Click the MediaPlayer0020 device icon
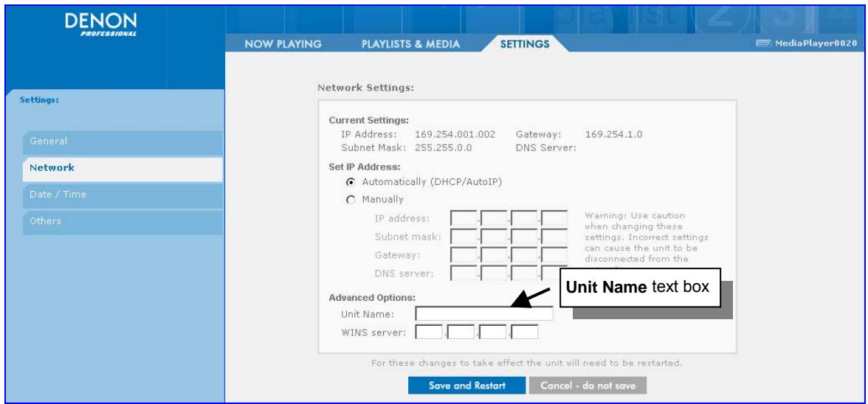Screen dimensions: 868x404 coord(763,43)
